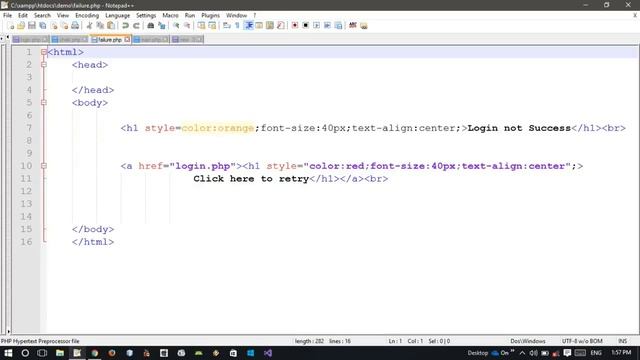The image size is (640, 360).
Task: Click the Print toolbar icon
Action: pos(75,26)
